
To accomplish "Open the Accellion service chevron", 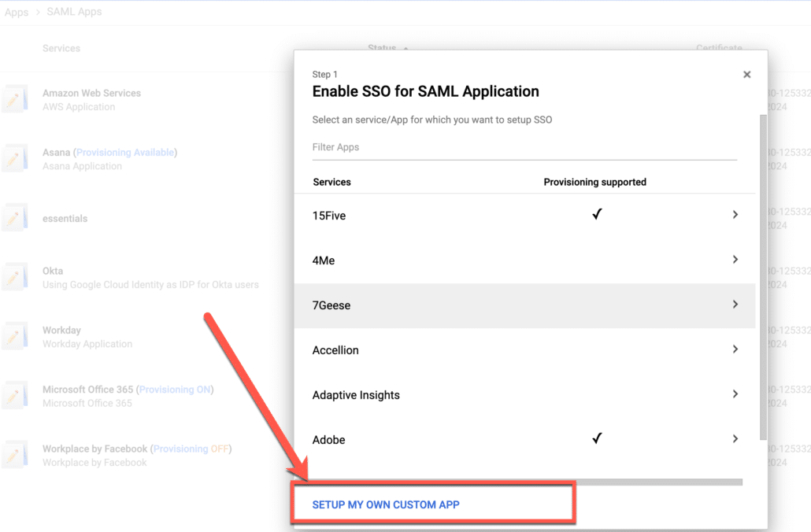I will point(735,349).
